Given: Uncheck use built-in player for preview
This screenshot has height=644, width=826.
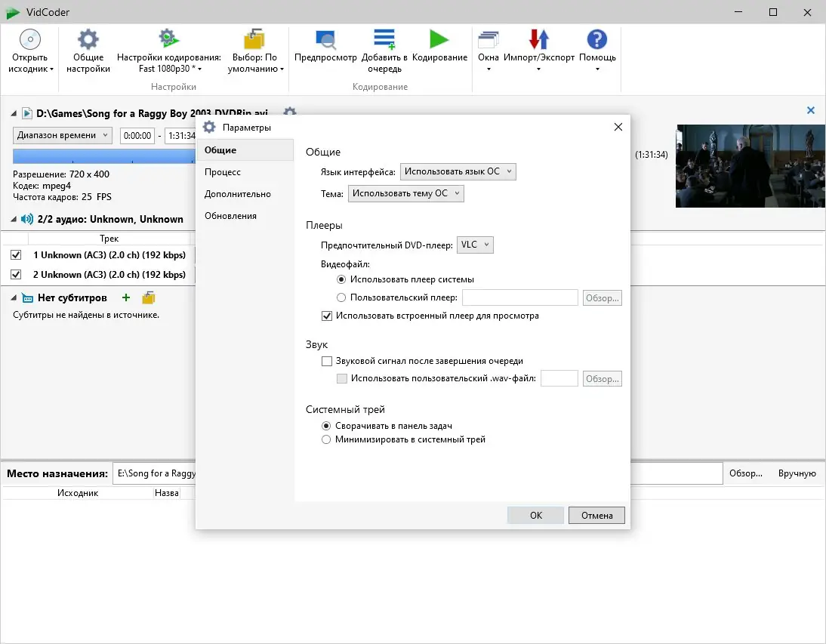Looking at the screenshot, I should pos(327,316).
